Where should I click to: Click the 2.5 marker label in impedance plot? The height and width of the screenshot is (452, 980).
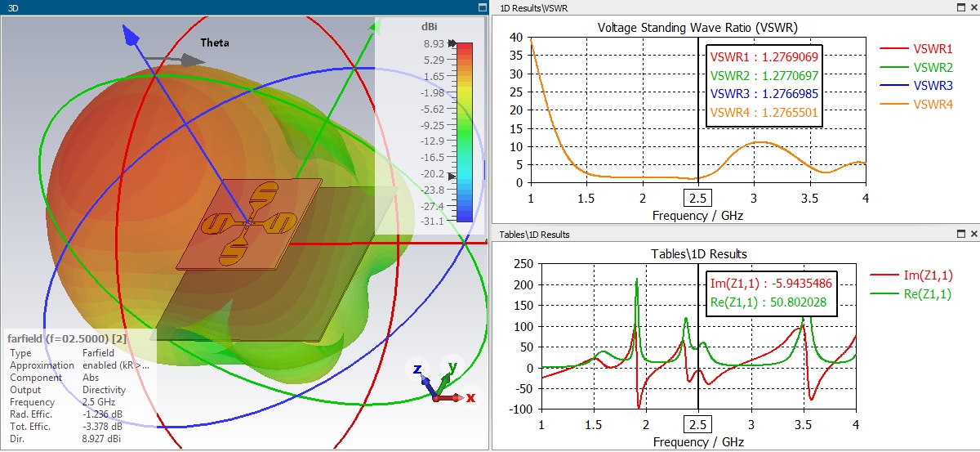coord(697,423)
